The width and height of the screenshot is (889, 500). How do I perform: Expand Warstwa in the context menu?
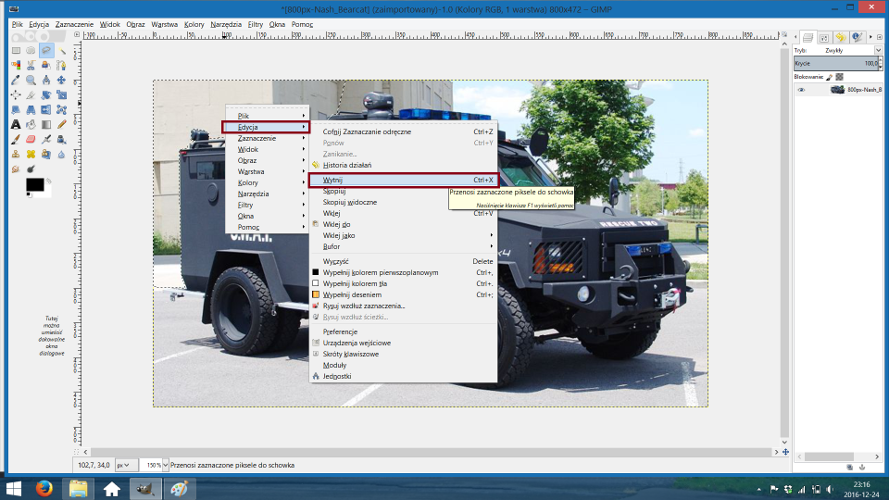pos(267,172)
